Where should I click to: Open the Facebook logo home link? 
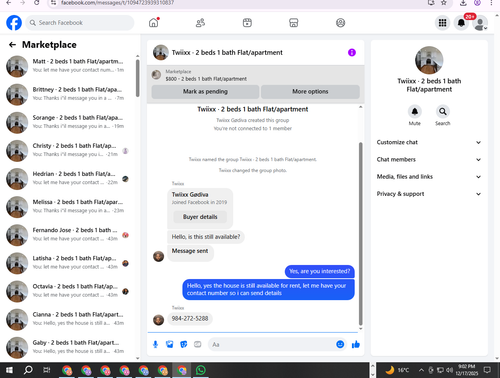click(x=14, y=23)
